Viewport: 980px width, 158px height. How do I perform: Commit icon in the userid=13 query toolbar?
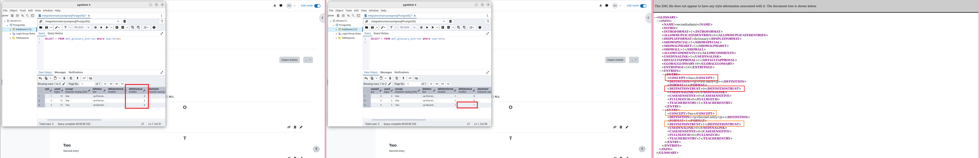[x=132, y=27]
